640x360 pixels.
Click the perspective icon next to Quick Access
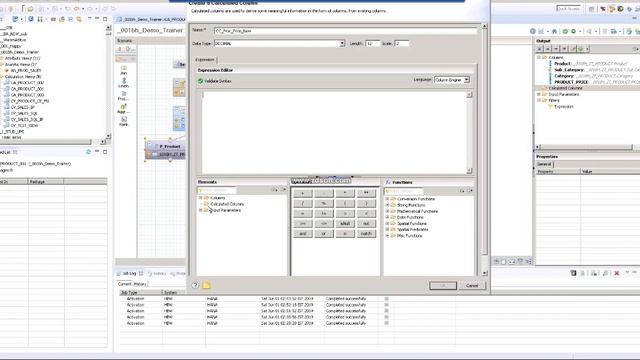click(x=591, y=9)
